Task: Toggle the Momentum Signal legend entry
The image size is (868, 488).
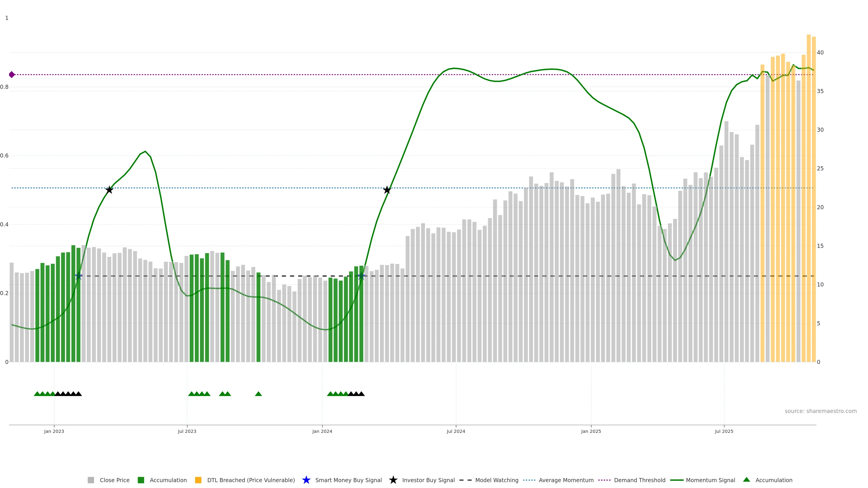Action: pos(710,480)
